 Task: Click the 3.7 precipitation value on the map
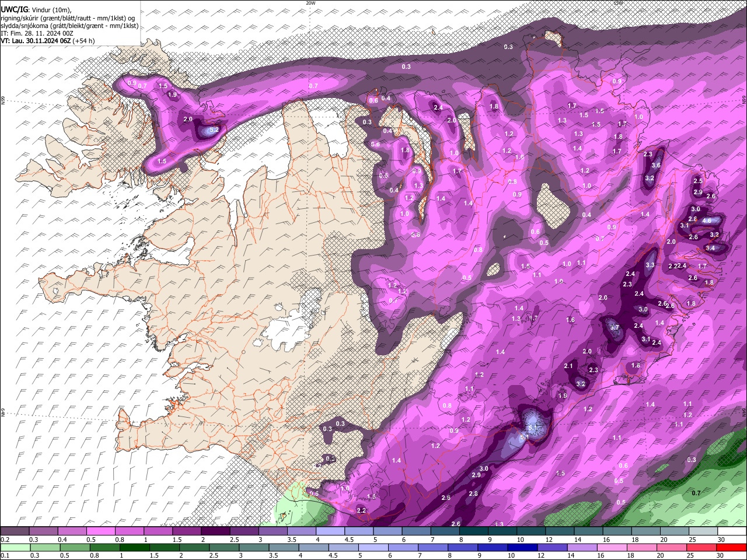coord(615,327)
